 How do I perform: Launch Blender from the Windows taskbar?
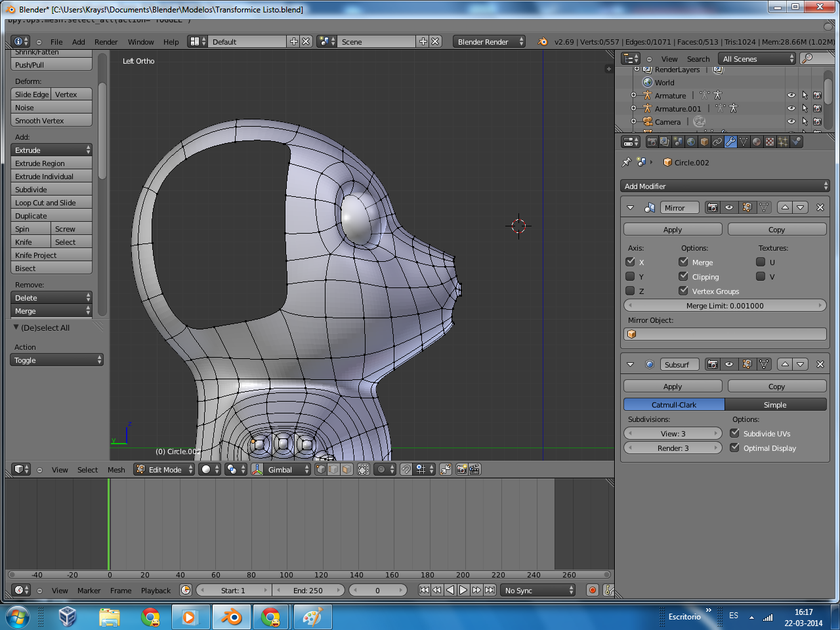(x=231, y=617)
